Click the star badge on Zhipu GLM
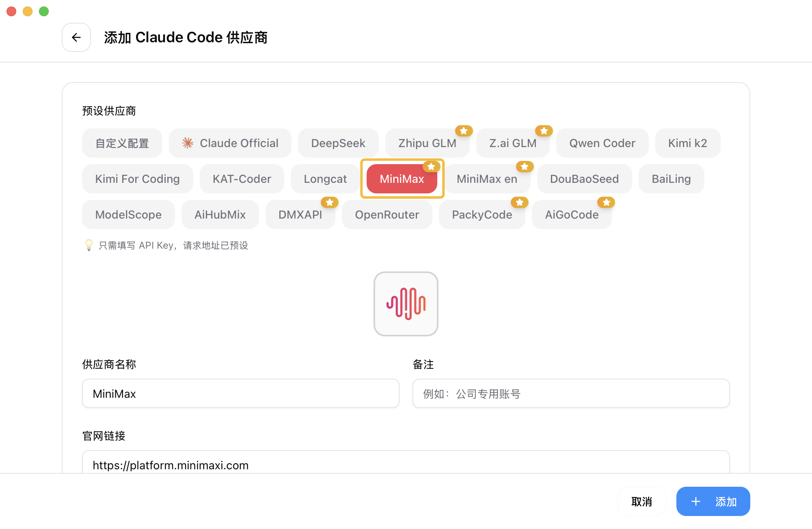 pyautogui.click(x=464, y=131)
